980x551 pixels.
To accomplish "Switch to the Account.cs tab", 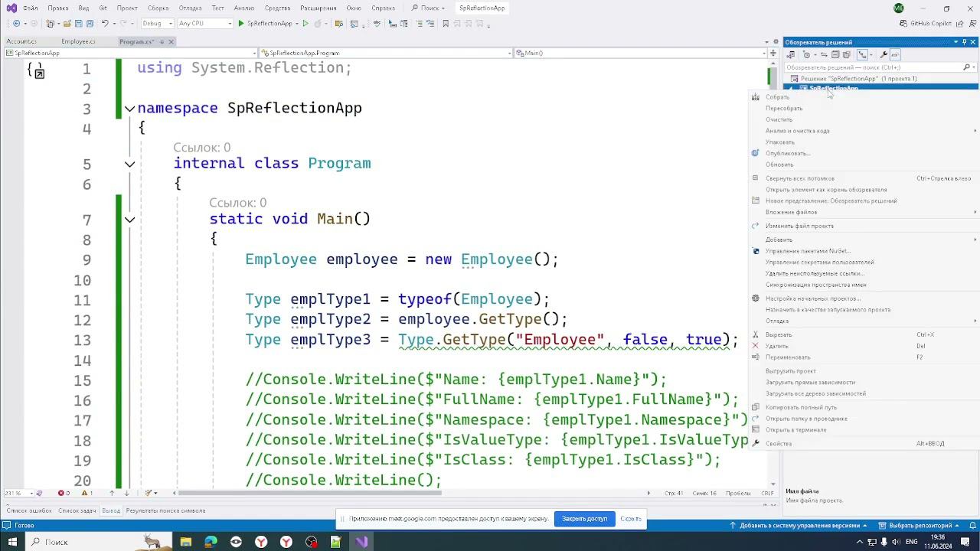I will (21, 41).
